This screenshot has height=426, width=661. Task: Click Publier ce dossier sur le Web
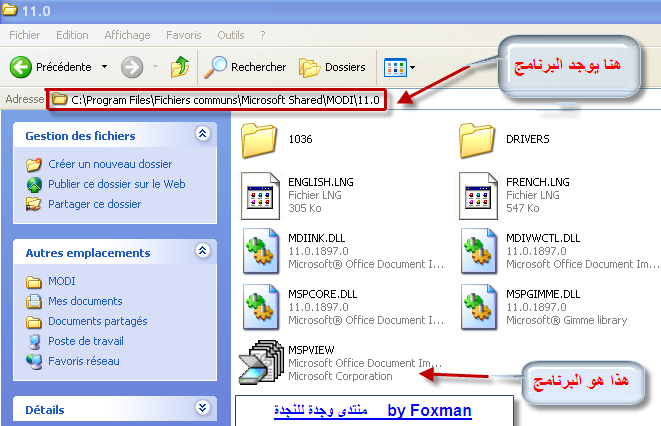(x=117, y=184)
